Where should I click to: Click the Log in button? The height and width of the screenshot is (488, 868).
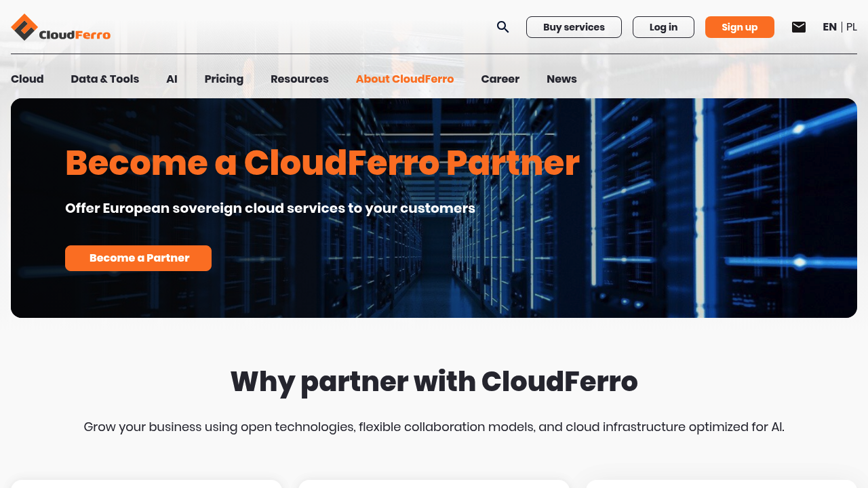tap(663, 27)
